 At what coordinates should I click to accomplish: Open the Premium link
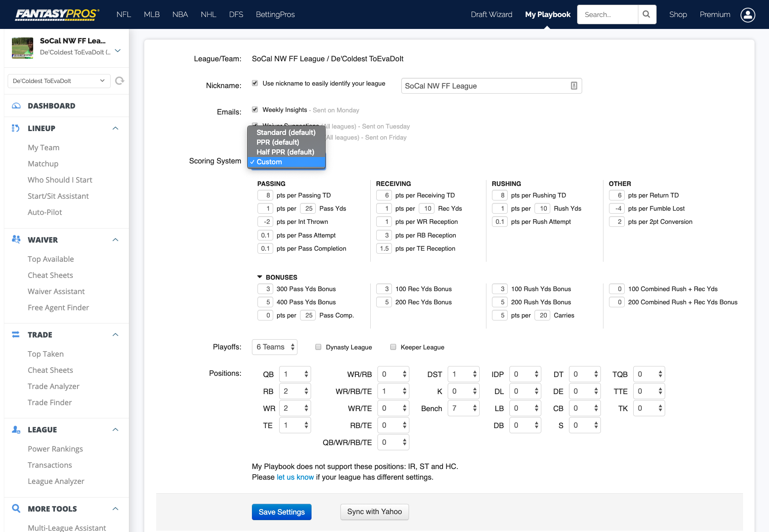[x=715, y=14]
